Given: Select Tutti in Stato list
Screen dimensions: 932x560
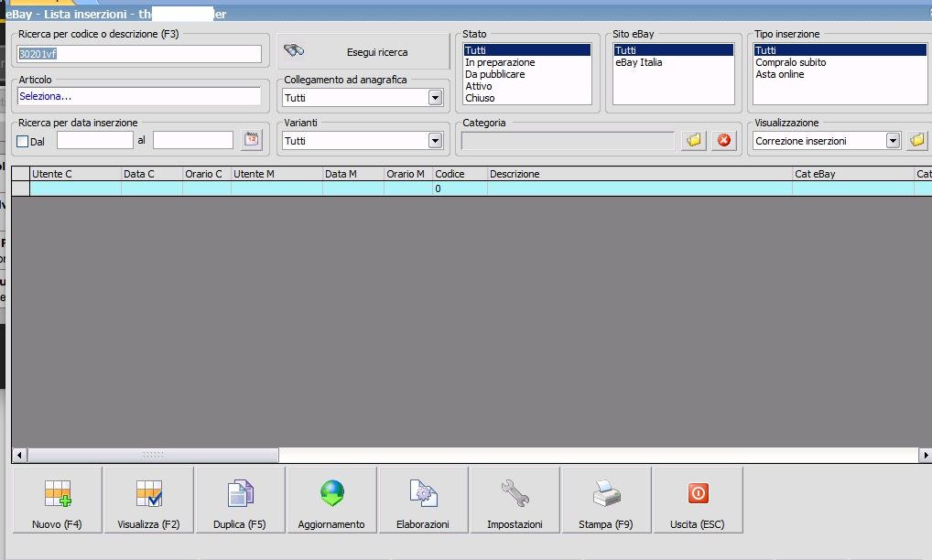Looking at the screenshot, I should (x=526, y=50).
